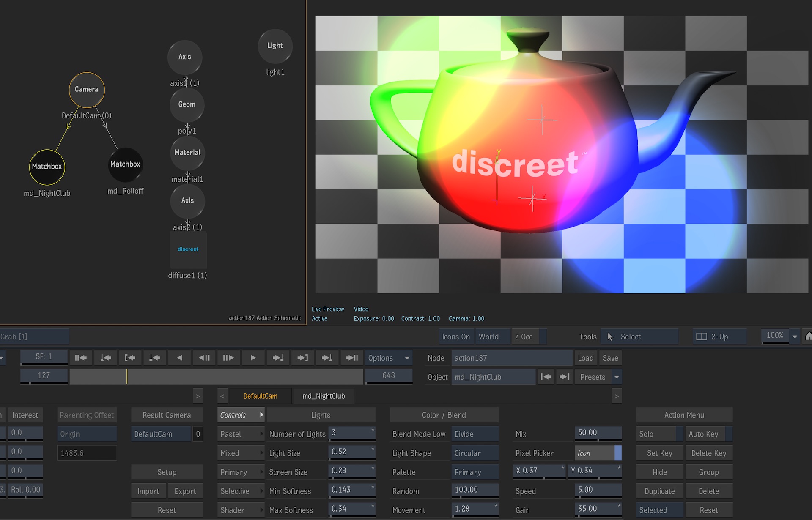The width and height of the screenshot is (812, 520).
Task: Toggle Pixel Picker Icon button
Action: coord(598,453)
